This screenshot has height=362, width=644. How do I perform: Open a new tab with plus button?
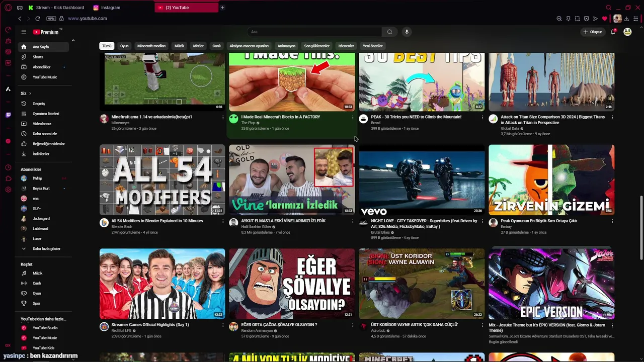pos(222,8)
